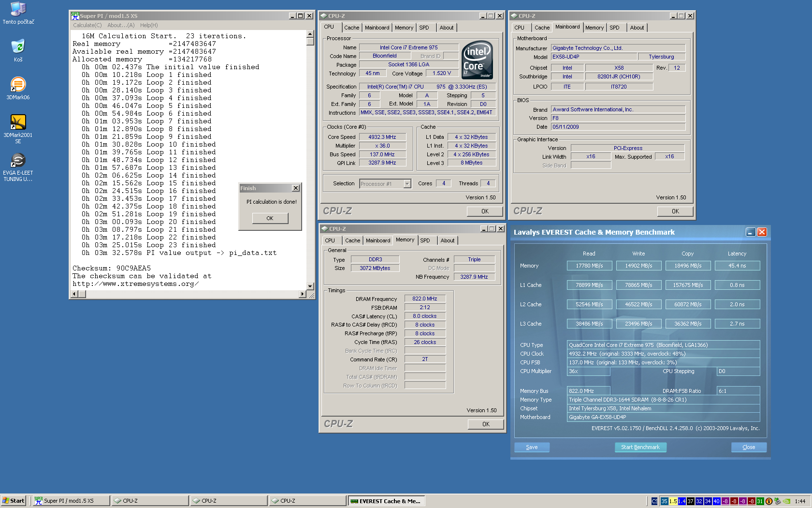Screen dimensions: 812x508
Task: Click the Core Voltage 1.520 V field
Action: point(442,73)
